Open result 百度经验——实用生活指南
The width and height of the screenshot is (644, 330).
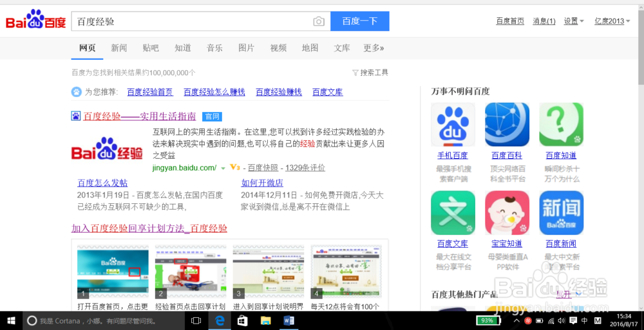[x=140, y=116]
